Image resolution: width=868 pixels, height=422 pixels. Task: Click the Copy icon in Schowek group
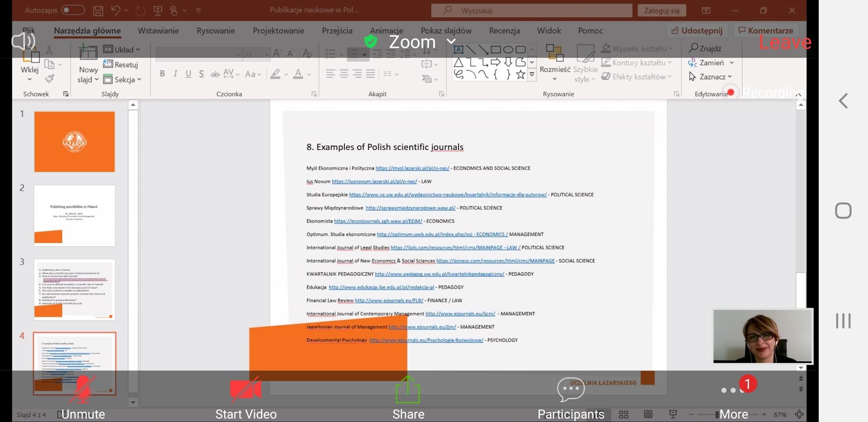point(50,64)
